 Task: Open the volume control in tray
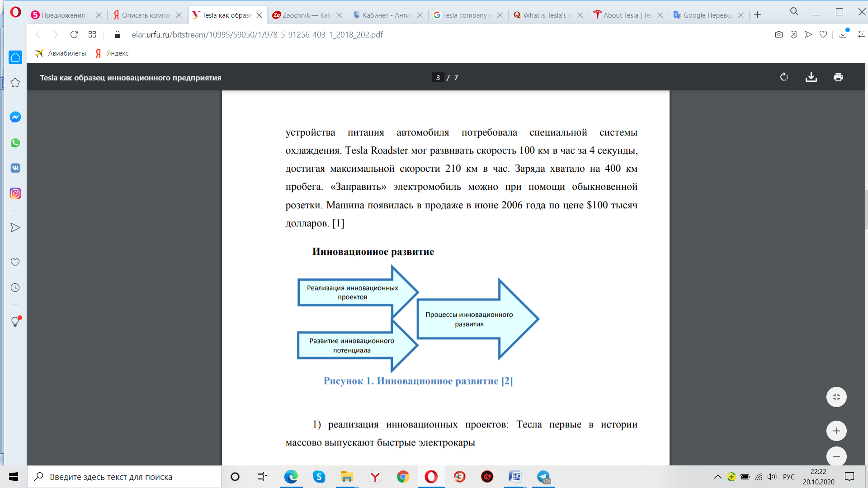pyautogui.click(x=772, y=477)
